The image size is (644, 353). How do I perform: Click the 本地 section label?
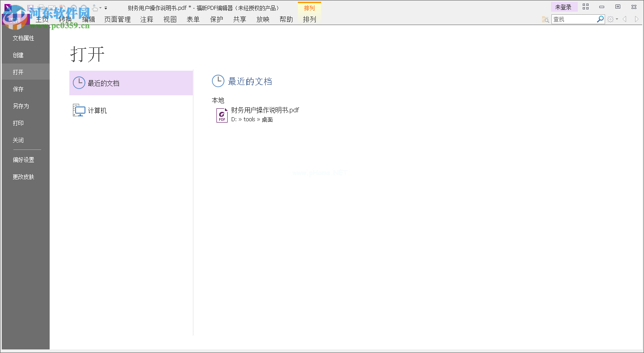[x=218, y=100]
